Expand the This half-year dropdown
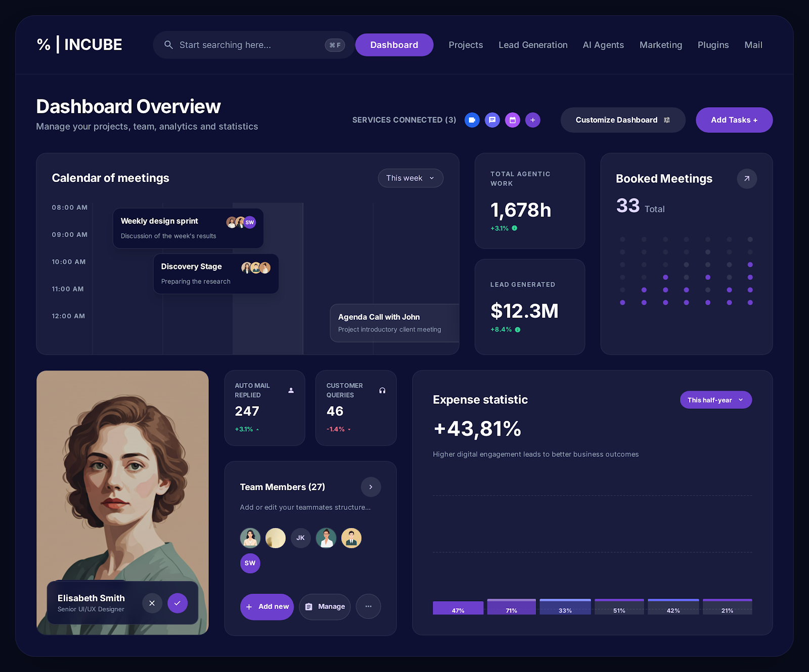The width and height of the screenshot is (809, 672). 715,400
